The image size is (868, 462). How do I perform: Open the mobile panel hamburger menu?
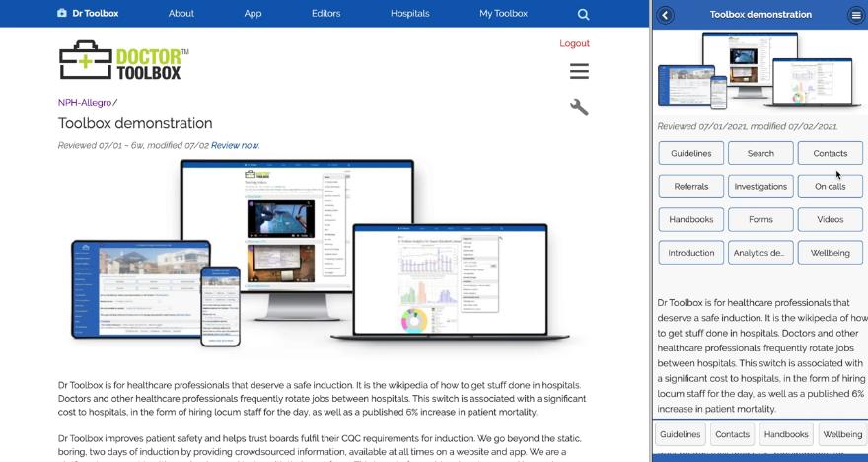click(x=855, y=15)
